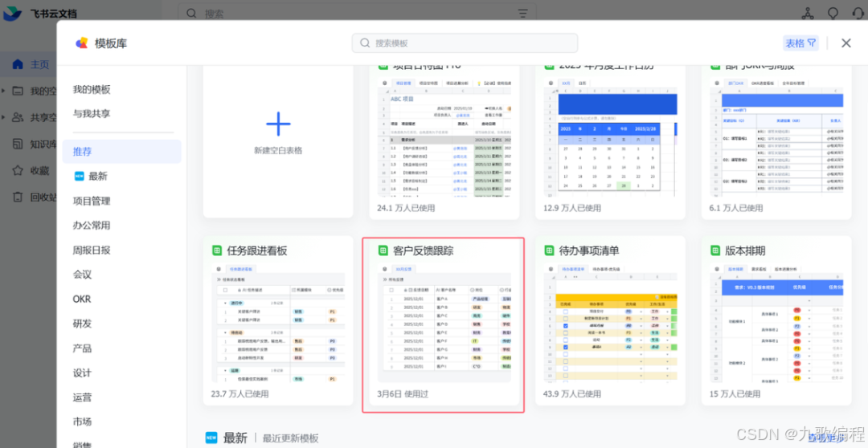The image size is (868, 448).
Task: Click the trash icon for 回收站
Action: click(x=18, y=197)
